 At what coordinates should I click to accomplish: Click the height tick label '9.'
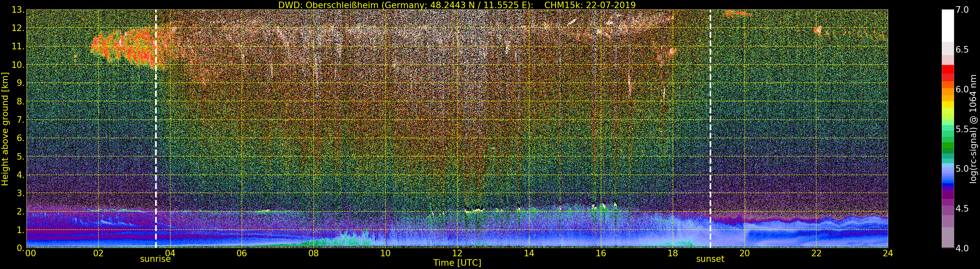(20, 83)
